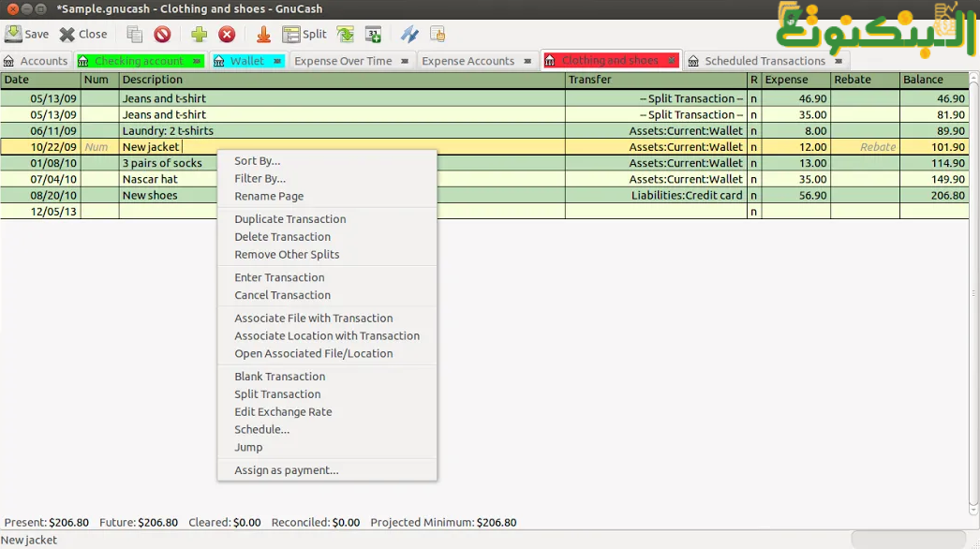Viewport: 980px width, 549px height.
Task: Click the New jacket description field
Action: (x=342, y=147)
